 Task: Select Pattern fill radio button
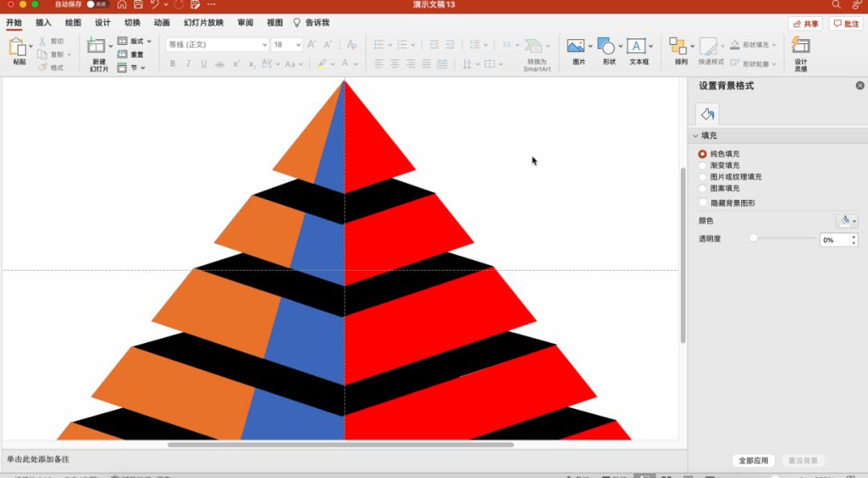click(702, 189)
